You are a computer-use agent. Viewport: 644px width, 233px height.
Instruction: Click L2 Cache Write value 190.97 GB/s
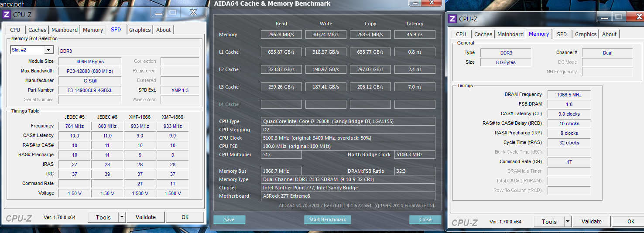(326, 69)
